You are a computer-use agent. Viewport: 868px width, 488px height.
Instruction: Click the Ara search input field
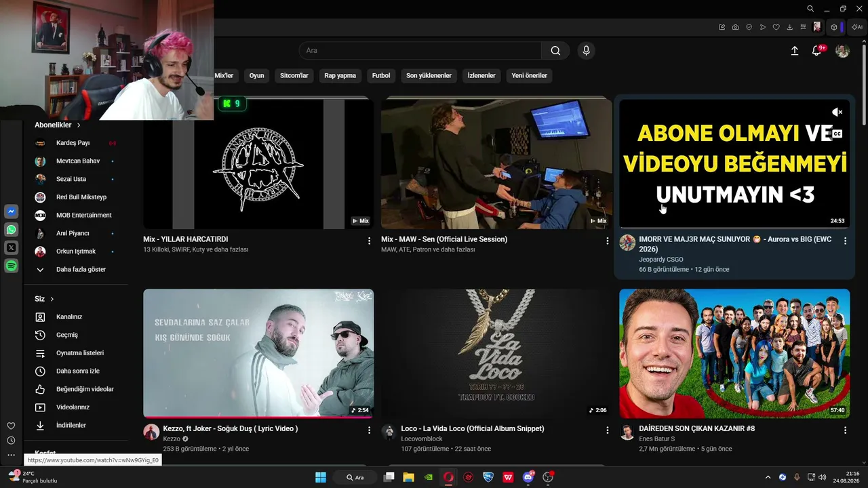point(420,51)
